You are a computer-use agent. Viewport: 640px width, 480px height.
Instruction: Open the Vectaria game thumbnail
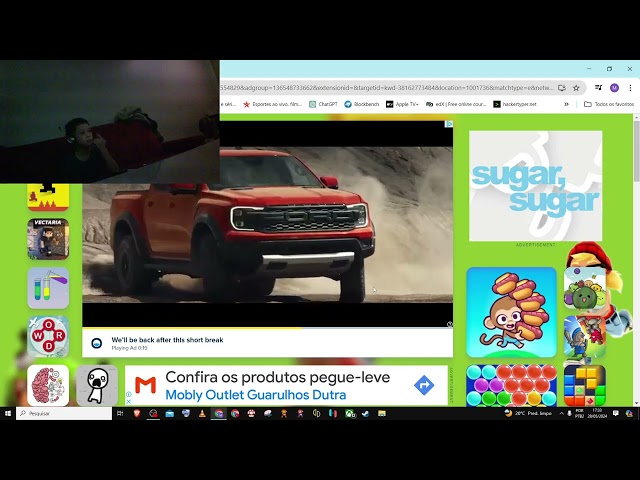(x=48, y=239)
